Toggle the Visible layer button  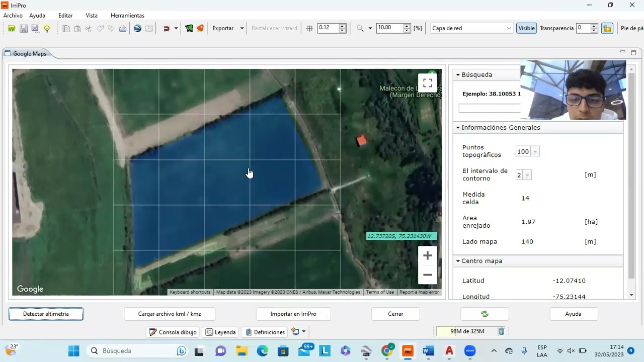(527, 28)
